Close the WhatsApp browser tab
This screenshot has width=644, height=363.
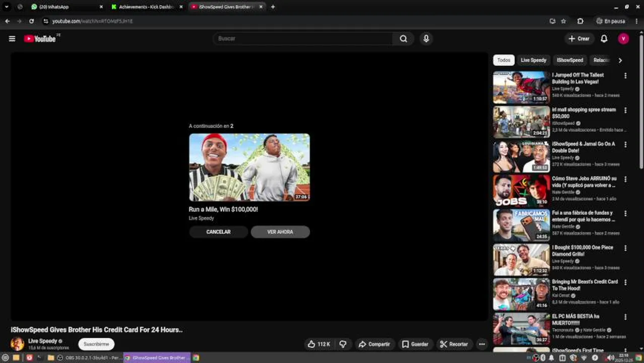(x=101, y=7)
